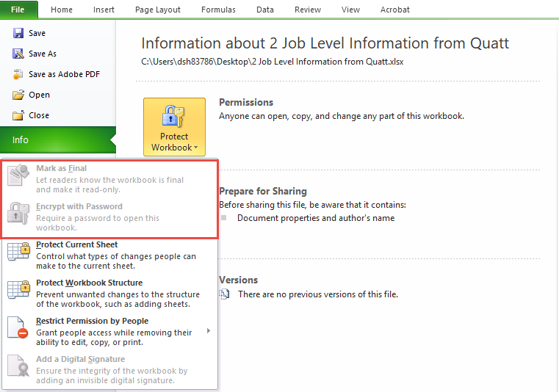The width and height of the screenshot is (559, 392).
Task: Open the Page Layout tab
Action: pyautogui.click(x=158, y=10)
